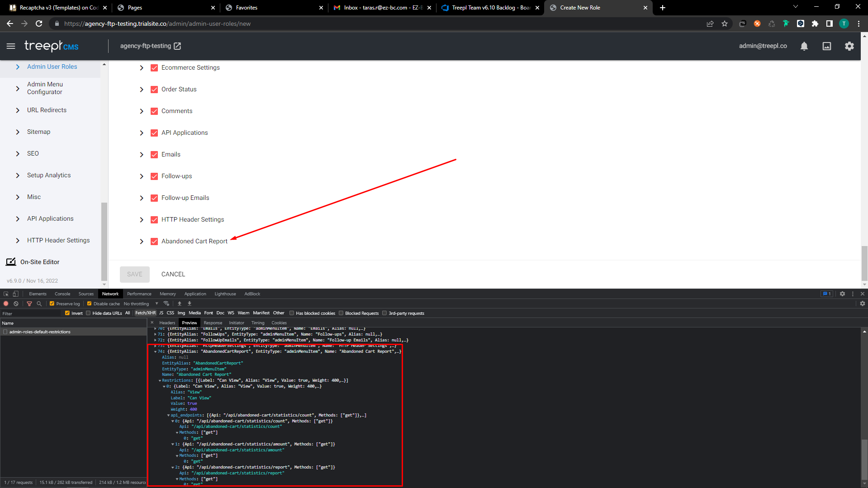The width and height of the screenshot is (868, 488).
Task: Uncheck HTTP Header Settings role checkbox
Action: pyautogui.click(x=154, y=220)
